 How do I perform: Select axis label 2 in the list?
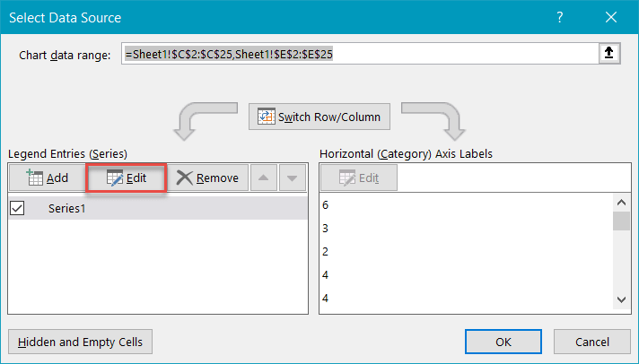click(325, 252)
